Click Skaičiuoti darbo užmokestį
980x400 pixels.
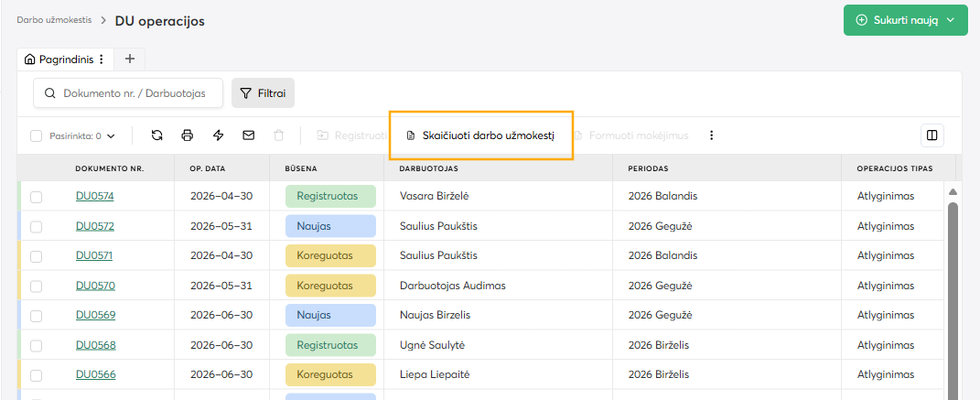tap(480, 135)
